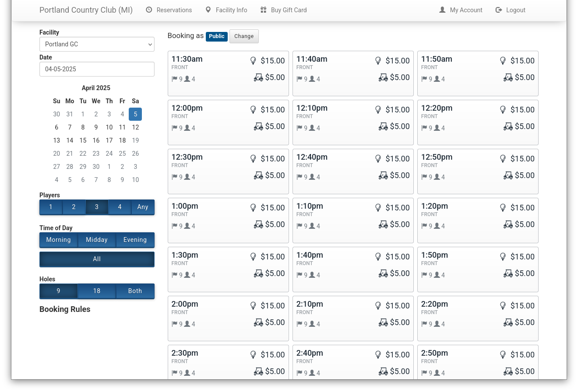Open the Portland Country Club (MI) home link

click(x=86, y=10)
